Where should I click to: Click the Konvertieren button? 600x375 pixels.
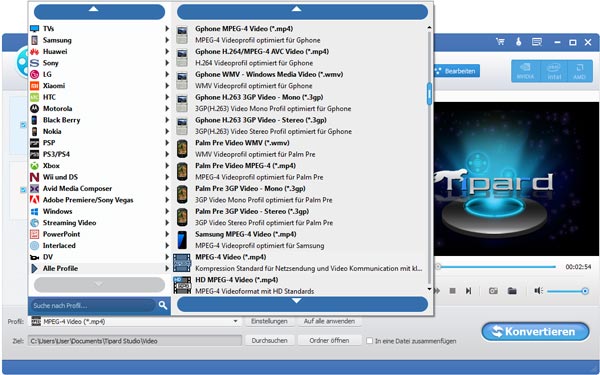(535, 332)
